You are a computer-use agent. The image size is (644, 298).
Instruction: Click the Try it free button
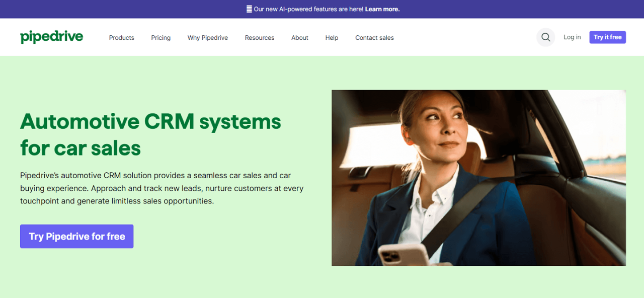[608, 37]
